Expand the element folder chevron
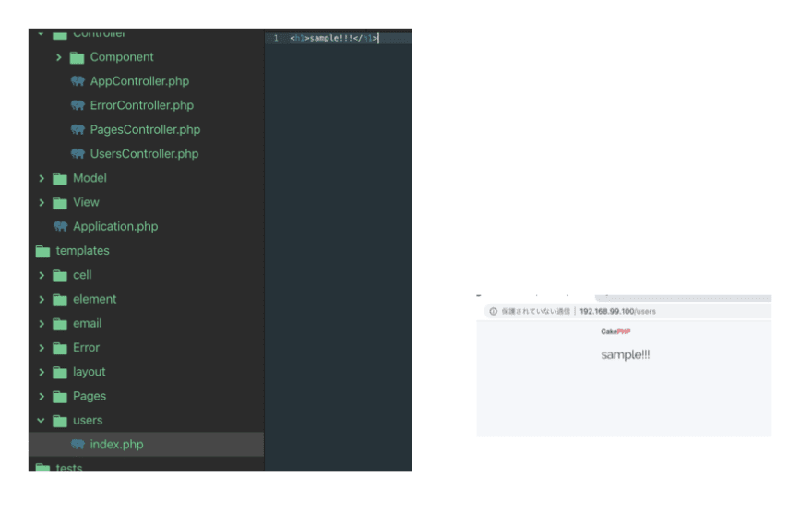812x513 pixels. tap(42, 299)
